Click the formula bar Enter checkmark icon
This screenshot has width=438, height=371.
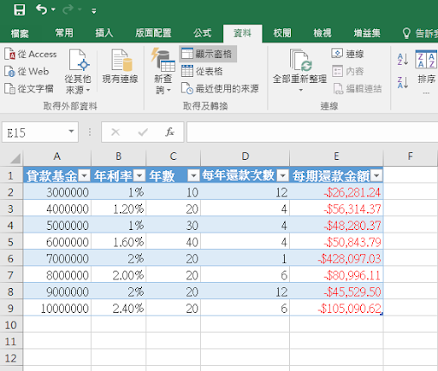point(143,133)
